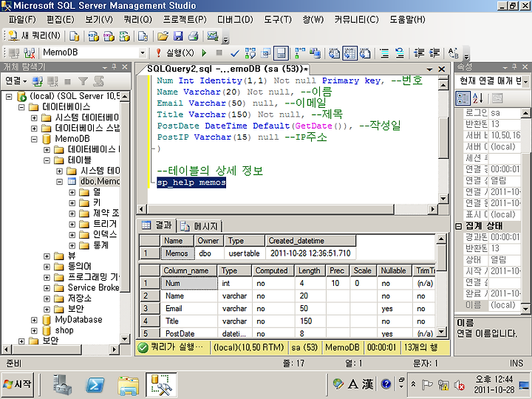This screenshot has width=532, height=399.
Task: Open Server Manager from the taskbar
Action: [x=62, y=385]
